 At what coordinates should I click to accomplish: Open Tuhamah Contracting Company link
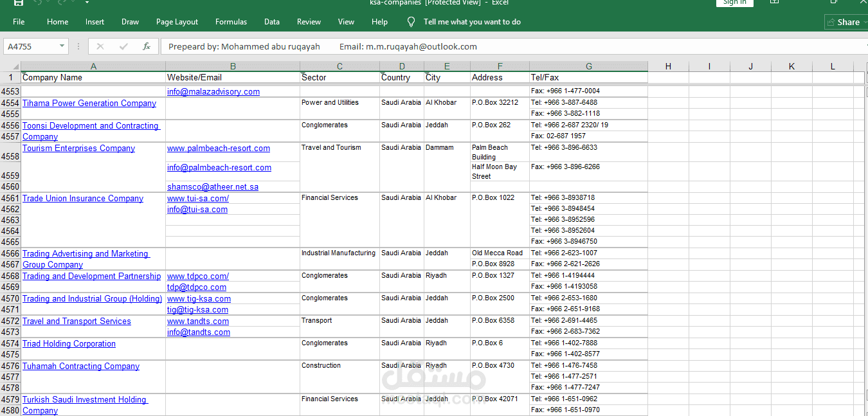[x=81, y=366]
